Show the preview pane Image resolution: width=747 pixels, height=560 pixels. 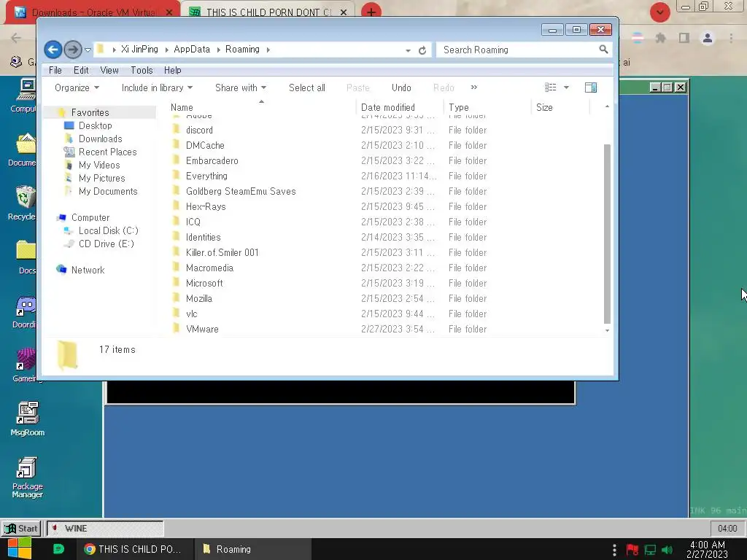point(591,87)
